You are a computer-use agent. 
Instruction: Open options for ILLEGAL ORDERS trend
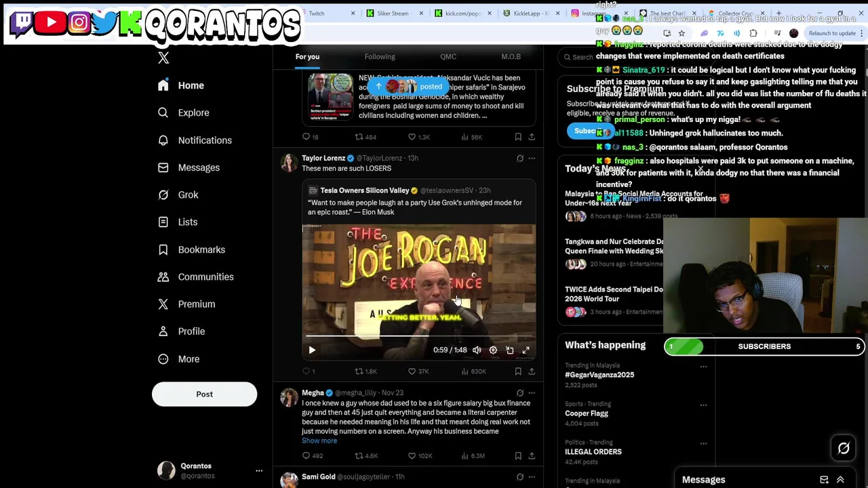pyautogui.click(x=703, y=443)
